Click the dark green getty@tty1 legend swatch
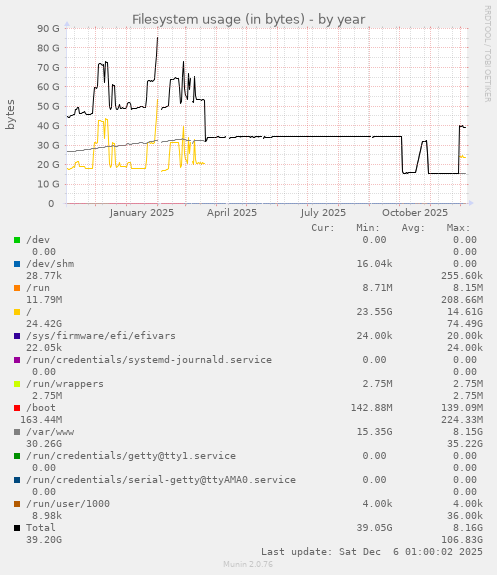The width and height of the screenshot is (497, 575). coord(17,456)
